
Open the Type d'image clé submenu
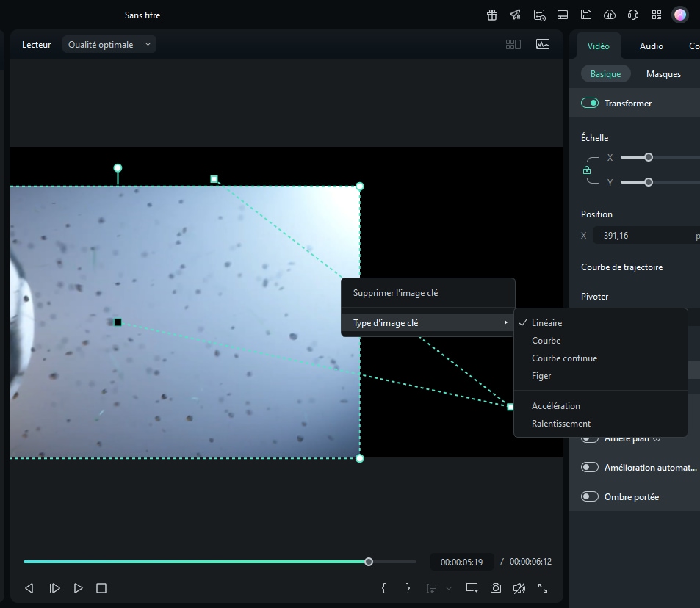(x=427, y=323)
